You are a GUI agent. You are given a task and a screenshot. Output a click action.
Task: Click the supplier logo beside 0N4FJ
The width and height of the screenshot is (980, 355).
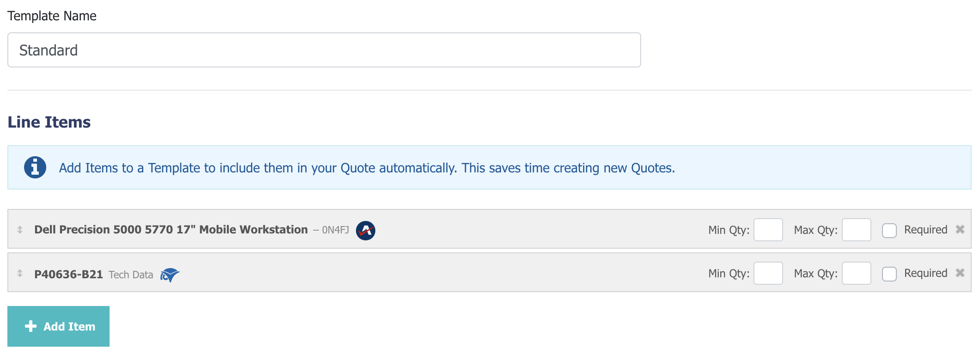click(x=366, y=230)
